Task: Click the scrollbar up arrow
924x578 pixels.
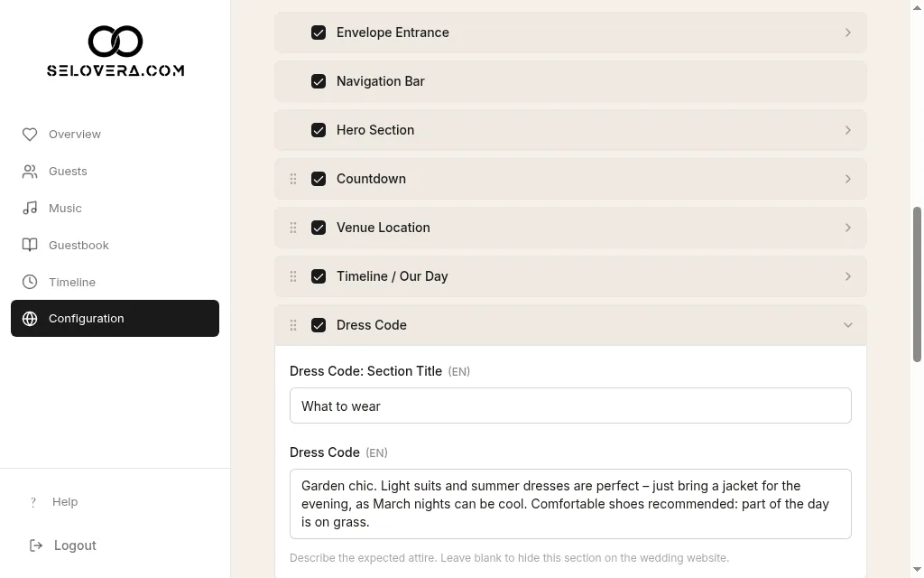Action: click(x=917, y=7)
